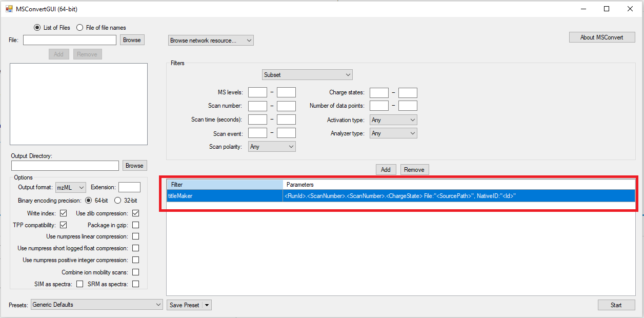Click the Save Preset split arrow
This screenshot has width=644, height=318.
coord(207,305)
